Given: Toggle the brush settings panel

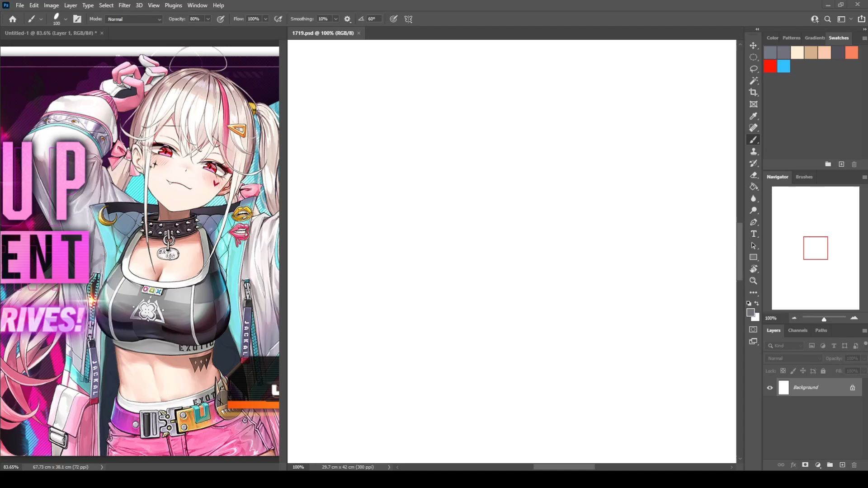Looking at the screenshot, I should tap(77, 19).
